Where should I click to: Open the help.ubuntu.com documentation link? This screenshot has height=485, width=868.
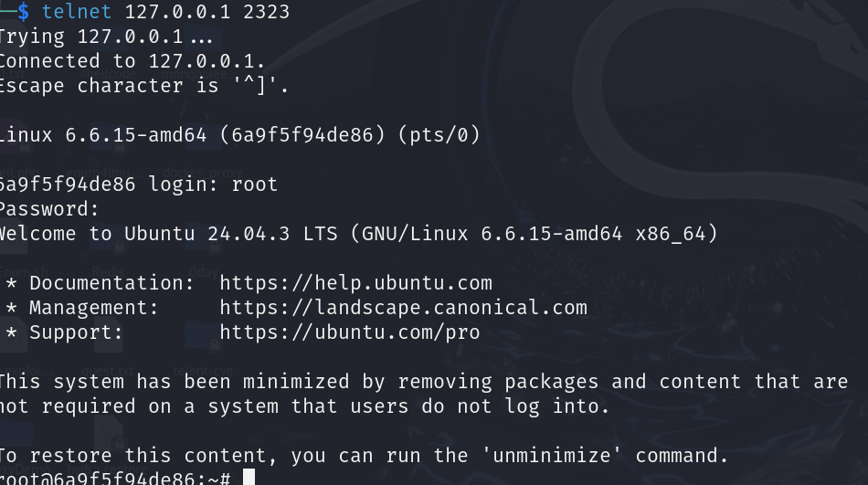[355, 283]
